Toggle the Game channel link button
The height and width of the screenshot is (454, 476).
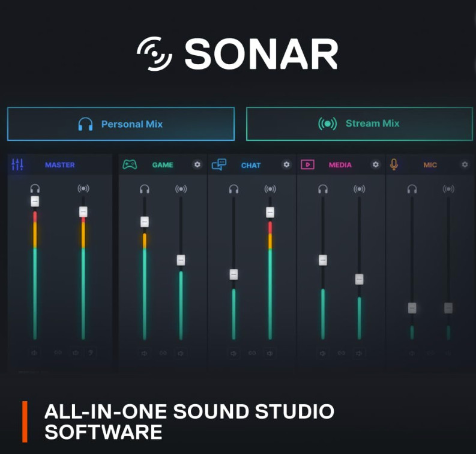point(163,353)
